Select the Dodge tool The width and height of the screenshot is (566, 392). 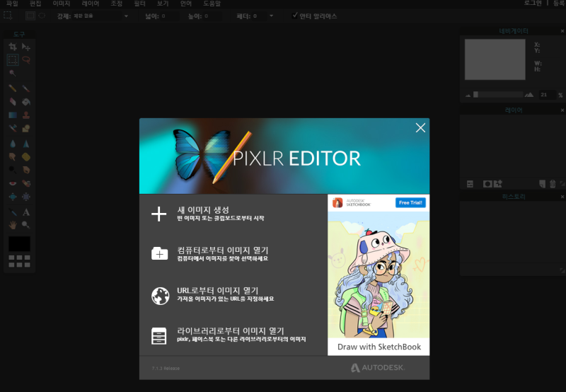coord(13,170)
